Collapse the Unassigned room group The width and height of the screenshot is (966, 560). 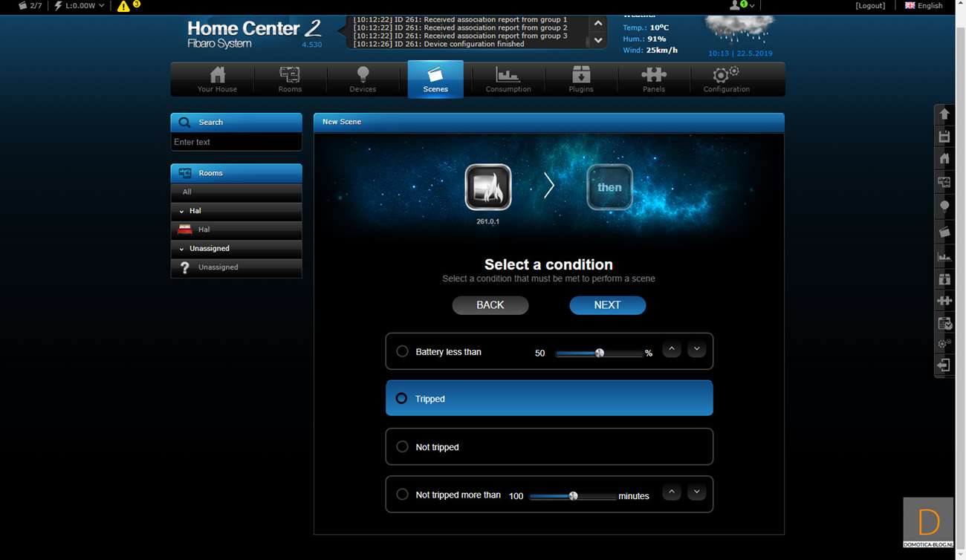coord(182,249)
